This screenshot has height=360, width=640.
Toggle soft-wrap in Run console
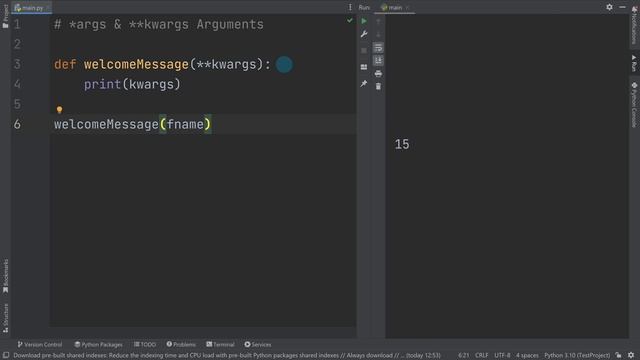(x=378, y=48)
